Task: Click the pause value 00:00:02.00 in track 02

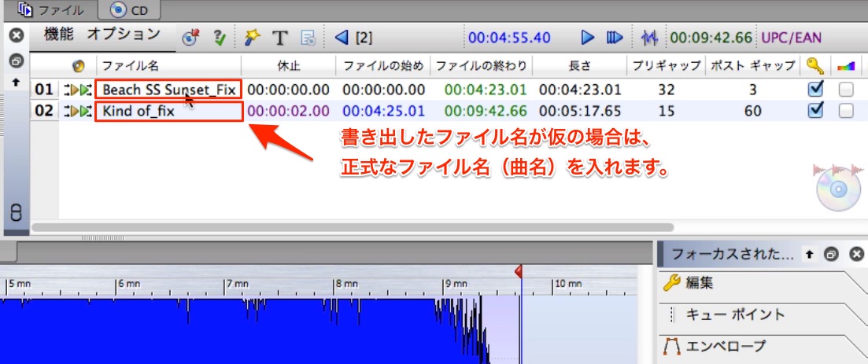Action: (x=288, y=111)
